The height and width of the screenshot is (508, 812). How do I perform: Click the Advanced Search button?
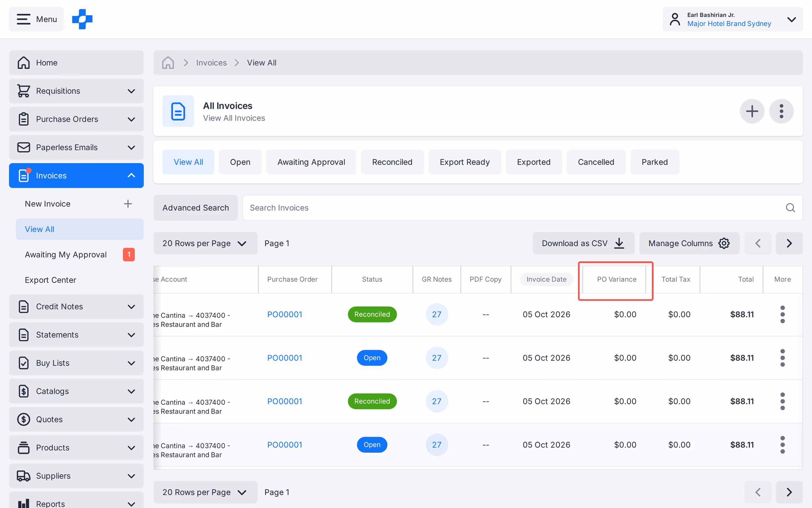pyautogui.click(x=196, y=208)
